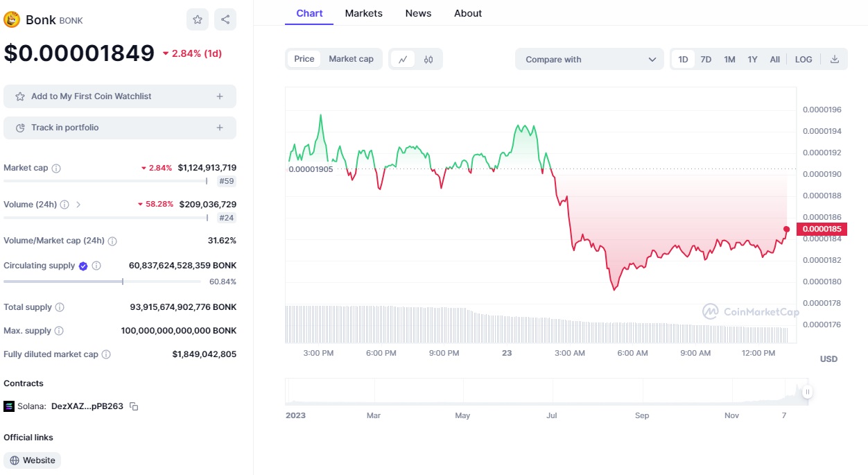
Task: Click the portfolio pie icon
Action: 20,128
